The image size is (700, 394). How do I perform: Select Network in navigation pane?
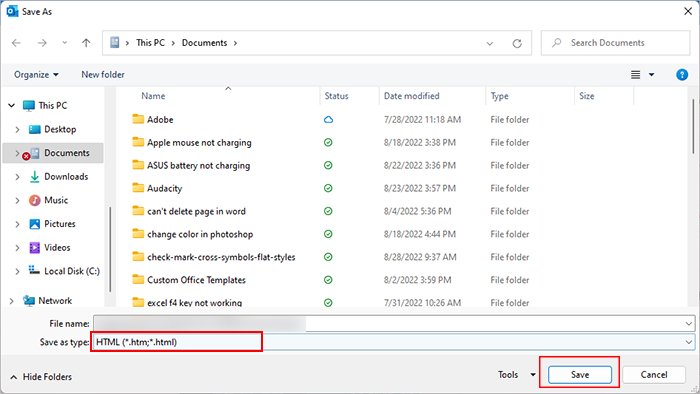[55, 301]
